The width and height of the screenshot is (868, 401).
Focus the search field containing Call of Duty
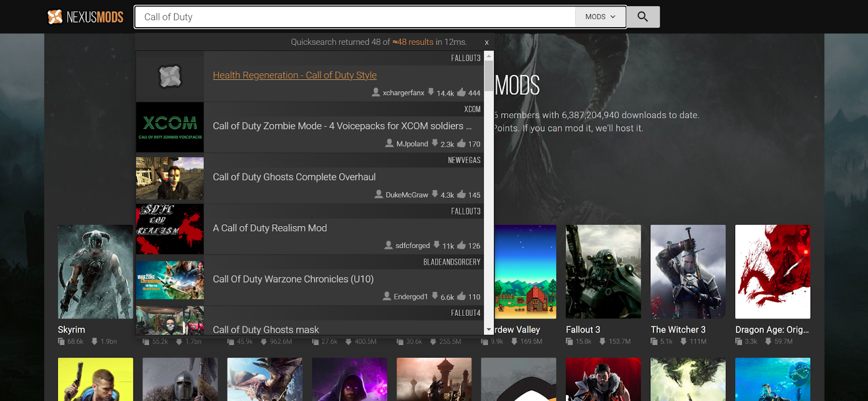(355, 17)
